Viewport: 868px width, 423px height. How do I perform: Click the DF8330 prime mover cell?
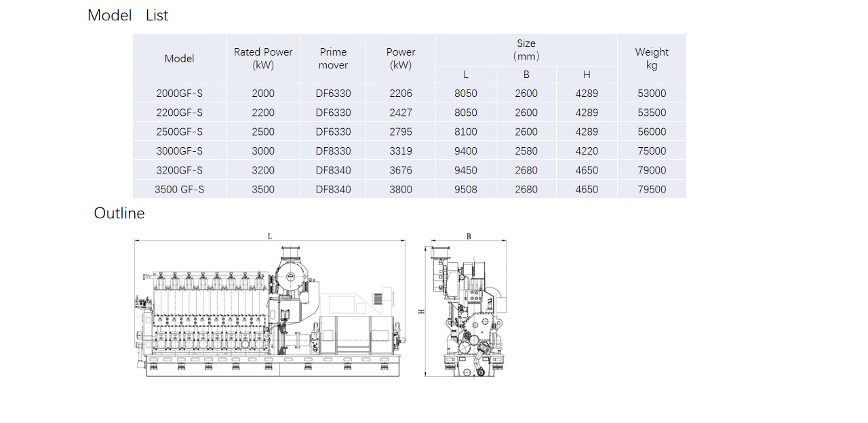coord(333,150)
